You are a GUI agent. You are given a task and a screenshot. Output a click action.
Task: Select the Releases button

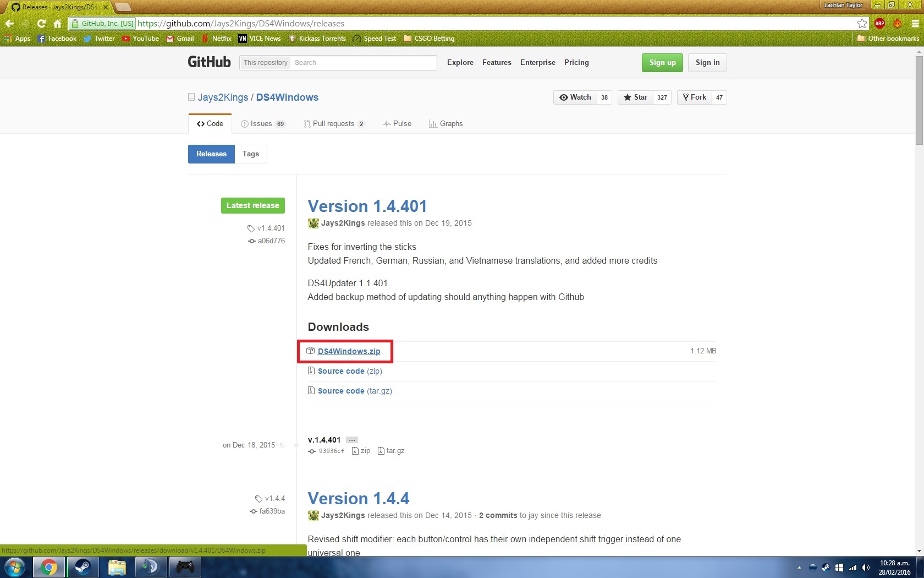click(211, 154)
